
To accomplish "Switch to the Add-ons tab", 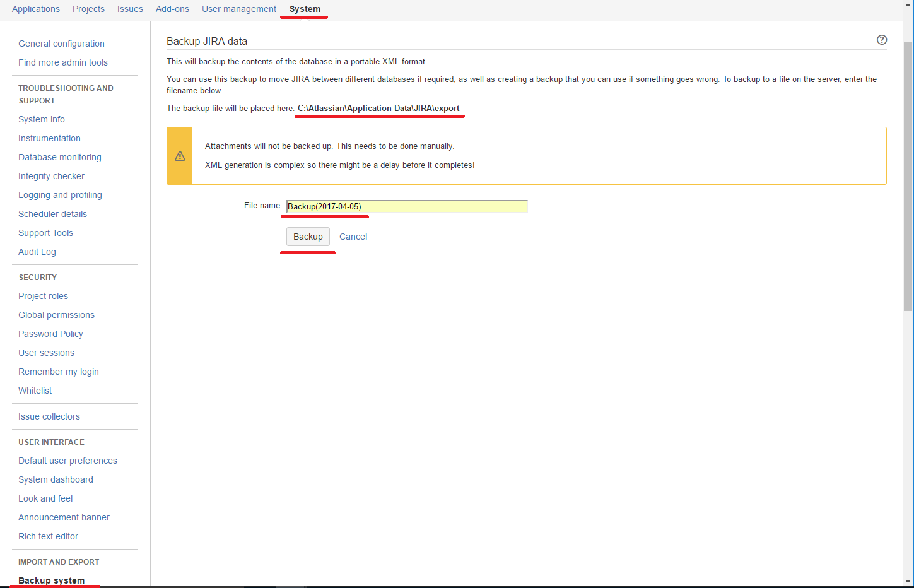I will (x=172, y=9).
